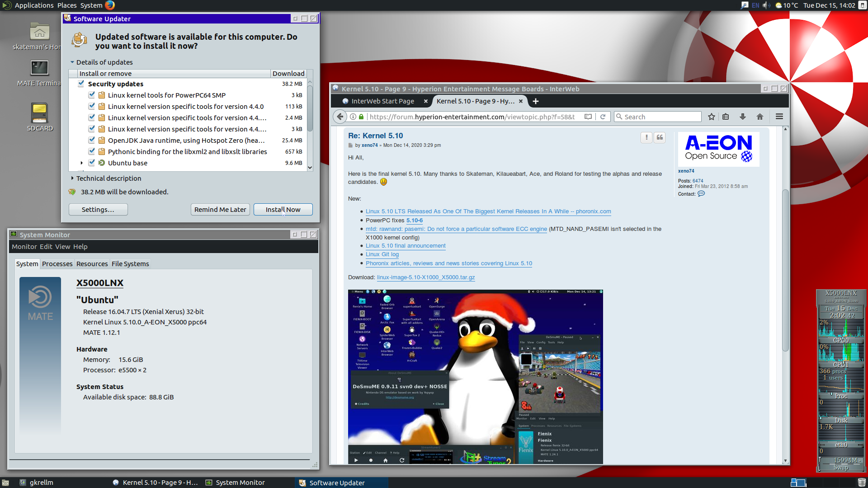The width and height of the screenshot is (868, 488).
Task: Open the SDCARD desktop icon
Action: coord(39,113)
